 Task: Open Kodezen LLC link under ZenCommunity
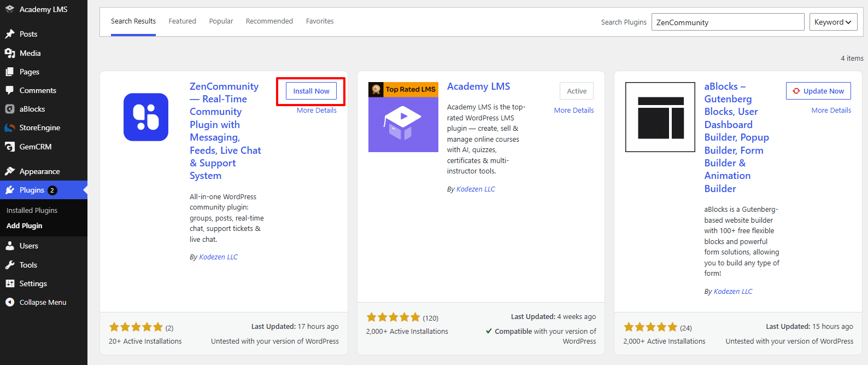(x=219, y=257)
